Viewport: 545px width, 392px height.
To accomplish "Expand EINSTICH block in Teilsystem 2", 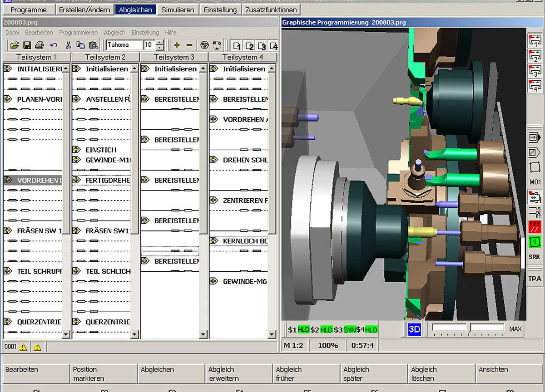I will (x=76, y=150).
